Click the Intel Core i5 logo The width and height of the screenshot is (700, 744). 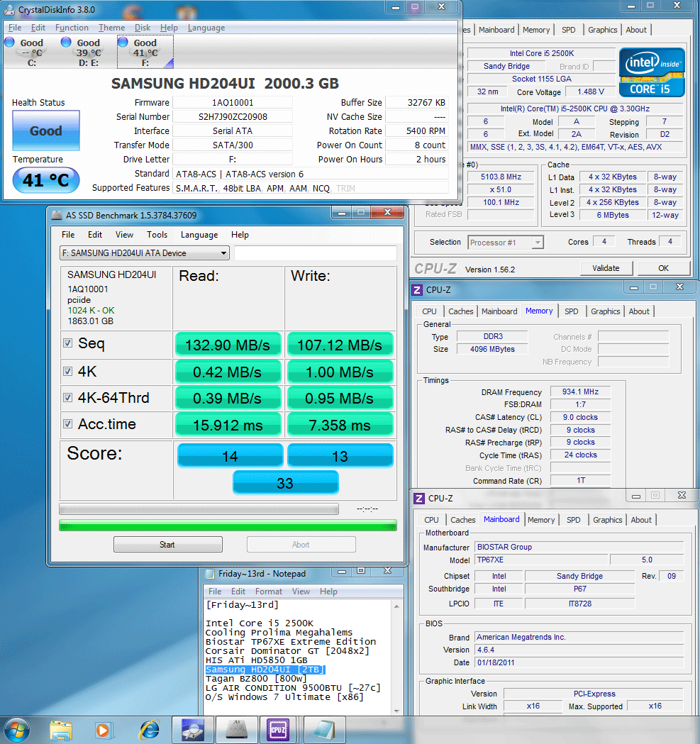click(x=652, y=72)
